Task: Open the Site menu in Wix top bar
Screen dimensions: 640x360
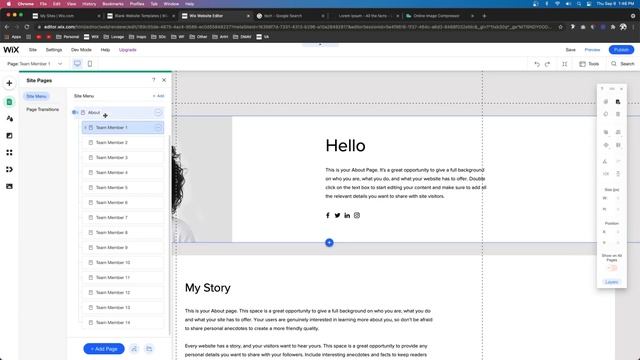Action: (x=33, y=50)
